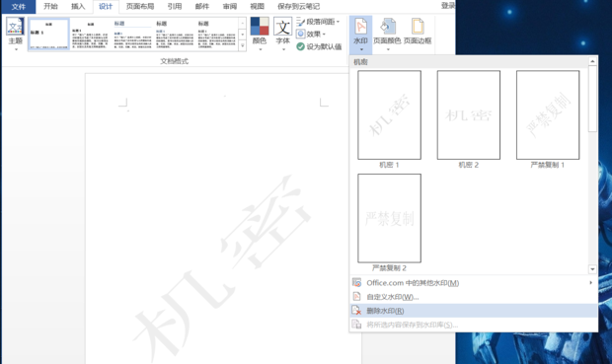Expand the 段落间距 dropdown arrow
This screenshot has width=612, height=364.
[x=338, y=22]
